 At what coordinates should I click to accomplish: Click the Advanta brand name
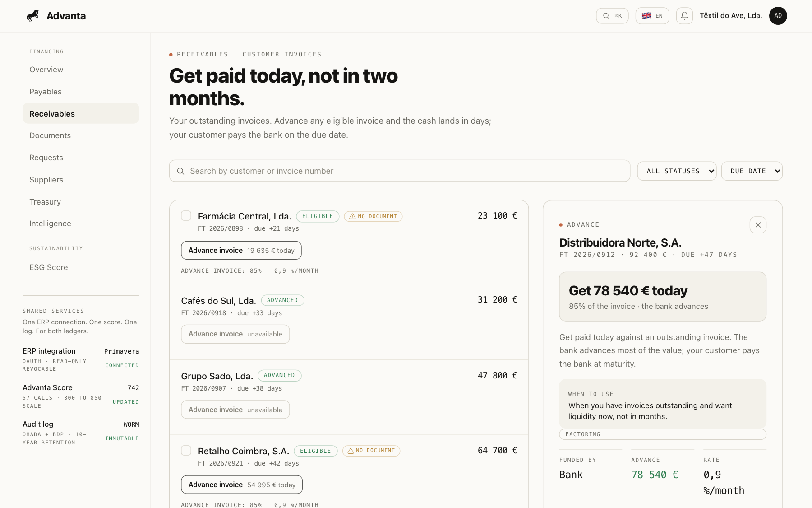coord(66,16)
